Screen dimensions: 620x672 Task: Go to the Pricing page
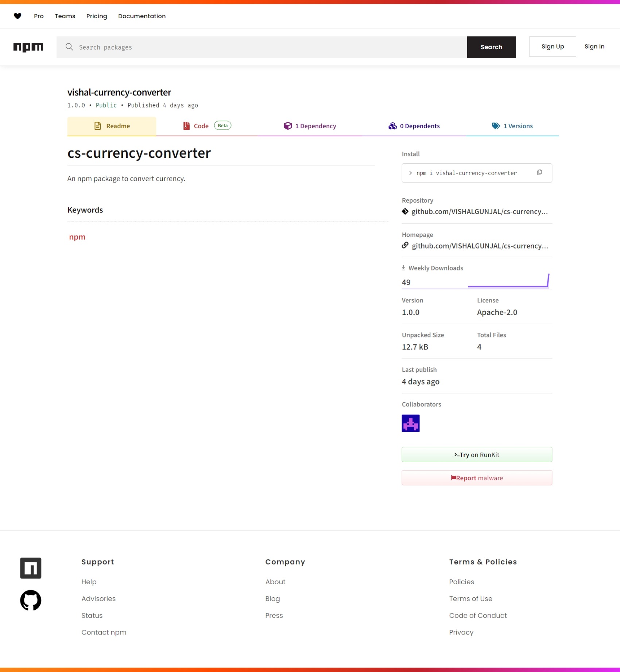pos(97,16)
